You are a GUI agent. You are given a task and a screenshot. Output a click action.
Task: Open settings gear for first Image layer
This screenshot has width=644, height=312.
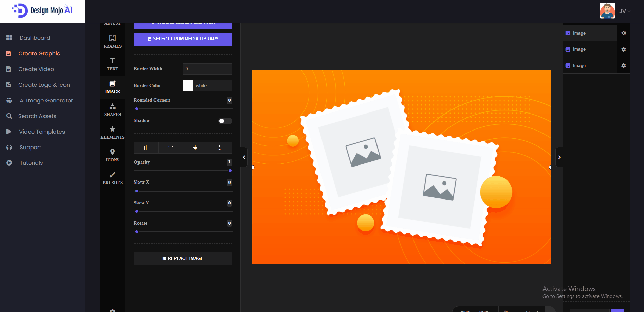tap(623, 33)
